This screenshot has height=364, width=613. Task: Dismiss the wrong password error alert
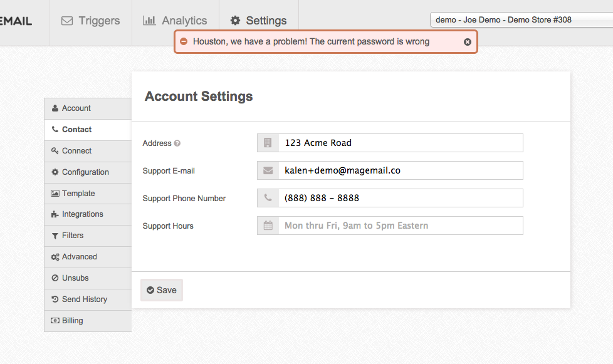coord(468,42)
